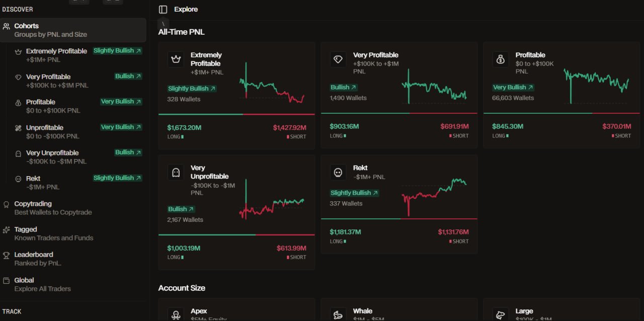Click the Very Profitable card chart
This screenshot has height=321, width=644.
pyautogui.click(x=434, y=86)
